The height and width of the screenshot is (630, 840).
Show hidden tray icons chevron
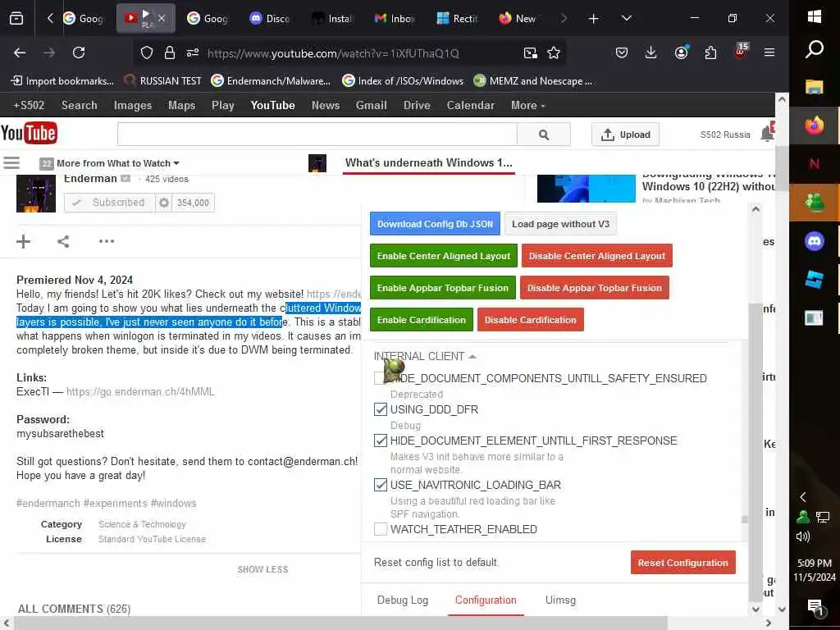pos(802,497)
